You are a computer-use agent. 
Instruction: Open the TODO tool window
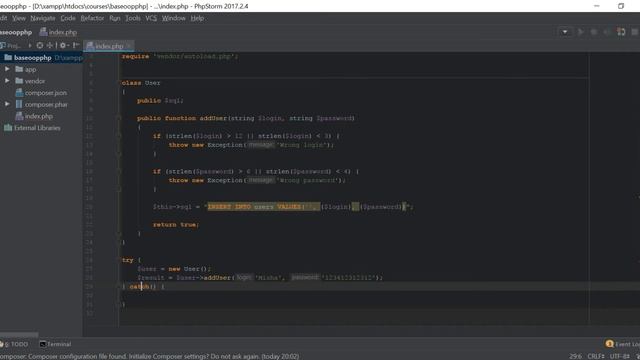(x=15, y=344)
